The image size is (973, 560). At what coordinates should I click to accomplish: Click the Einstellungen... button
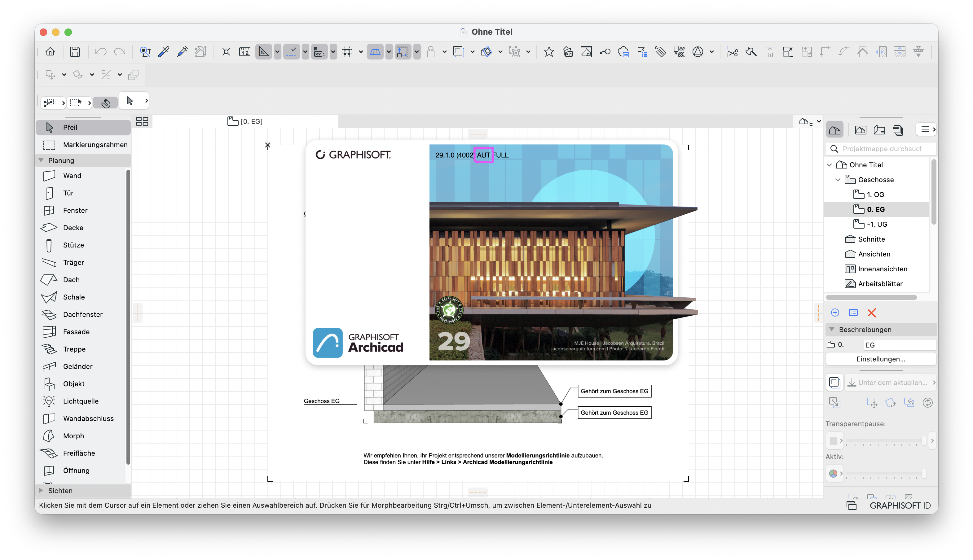click(880, 359)
